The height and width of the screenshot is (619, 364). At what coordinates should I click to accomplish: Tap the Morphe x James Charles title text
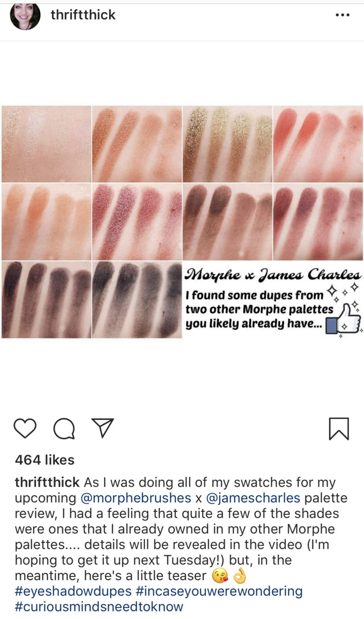(273, 275)
